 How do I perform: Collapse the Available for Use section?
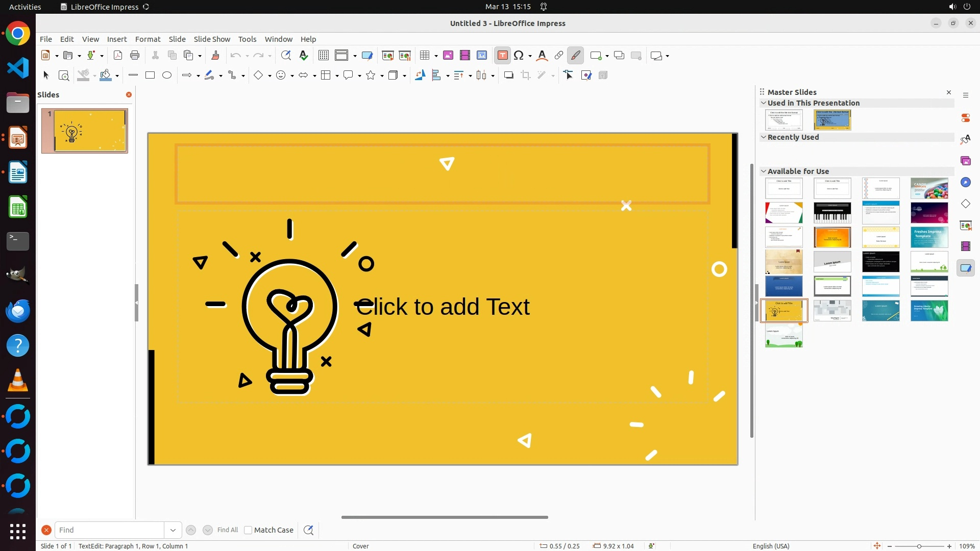764,171
